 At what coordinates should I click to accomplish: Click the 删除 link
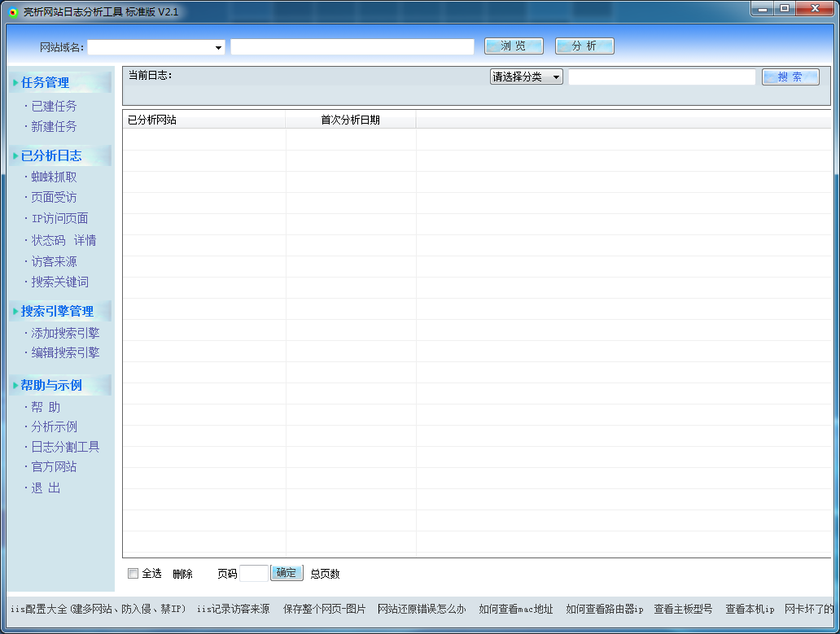pyautogui.click(x=182, y=574)
